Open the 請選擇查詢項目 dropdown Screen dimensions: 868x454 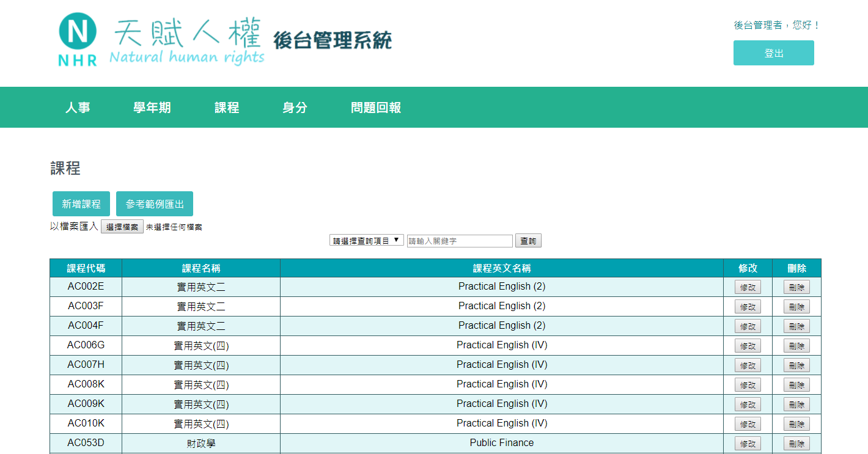coord(367,241)
